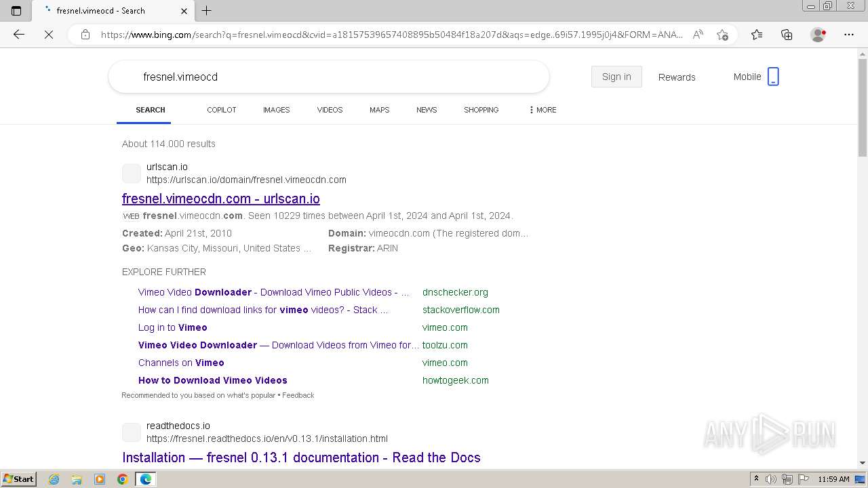
Task: Launch Google Chrome from taskbar
Action: pos(122,479)
